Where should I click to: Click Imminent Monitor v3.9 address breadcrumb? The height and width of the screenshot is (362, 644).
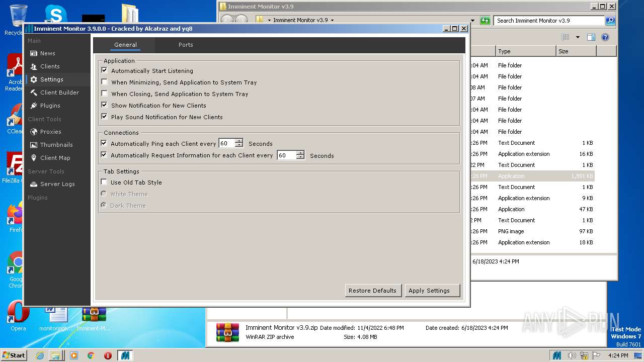point(300,21)
